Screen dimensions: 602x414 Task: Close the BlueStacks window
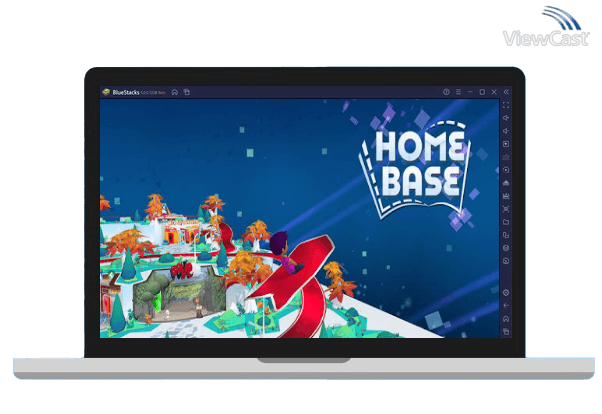494,92
